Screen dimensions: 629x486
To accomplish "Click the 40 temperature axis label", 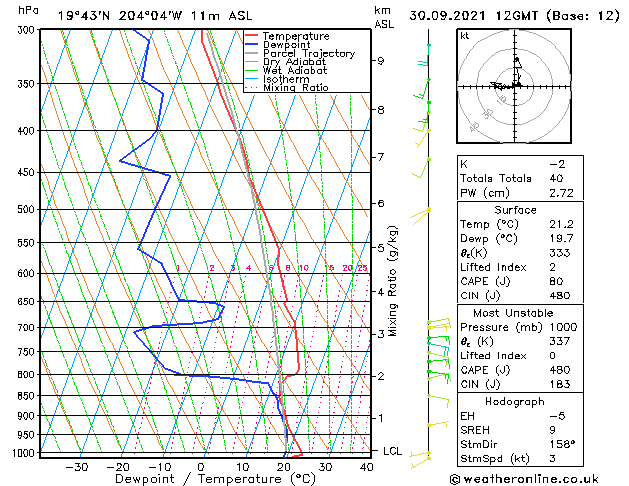I will point(366,468).
